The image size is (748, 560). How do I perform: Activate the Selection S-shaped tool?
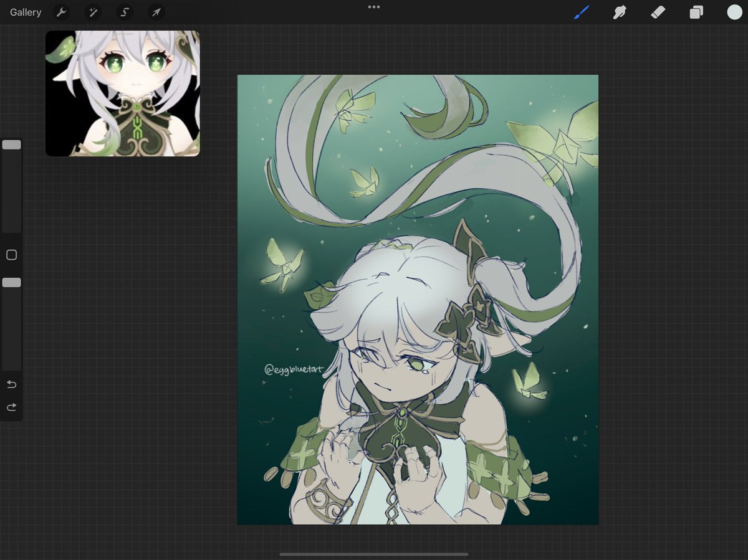click(x=125, y=12)
